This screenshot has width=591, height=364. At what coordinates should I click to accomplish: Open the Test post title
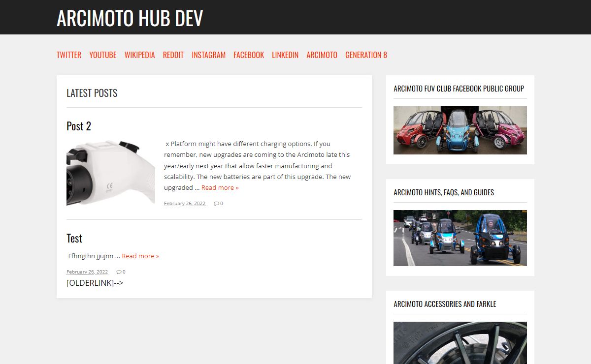pos(74,239)
